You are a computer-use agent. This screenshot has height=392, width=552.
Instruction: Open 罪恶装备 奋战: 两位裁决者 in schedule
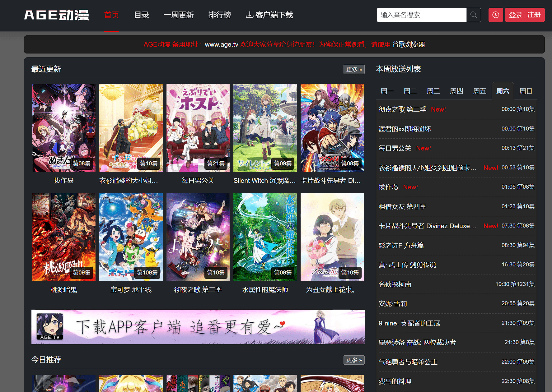[417, 343]
